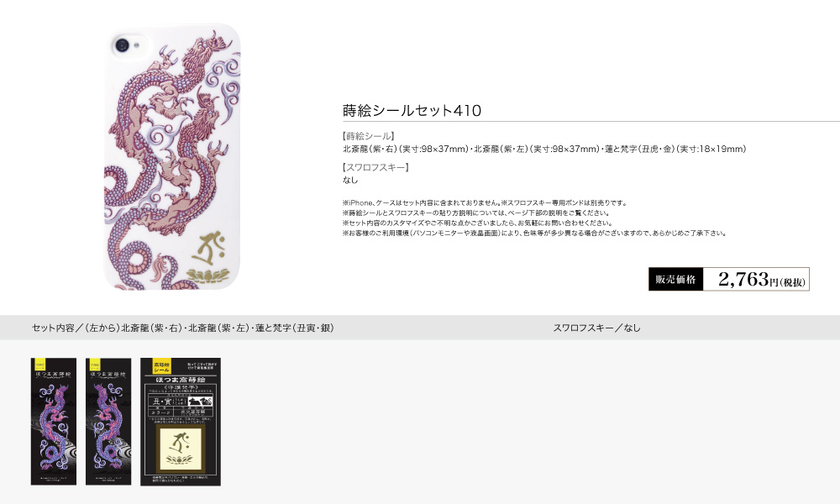Click the 販売価格 black label
This screenshot has width=840, height=504.
click(x=675, y=279)
